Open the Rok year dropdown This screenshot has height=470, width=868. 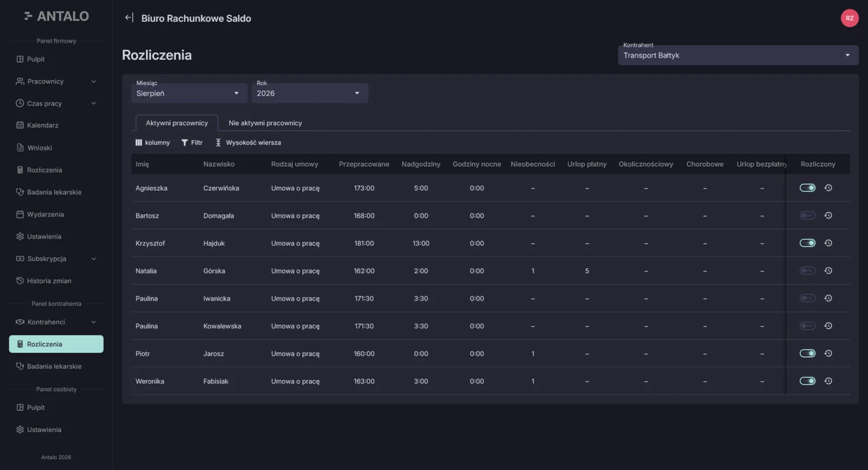310,93
